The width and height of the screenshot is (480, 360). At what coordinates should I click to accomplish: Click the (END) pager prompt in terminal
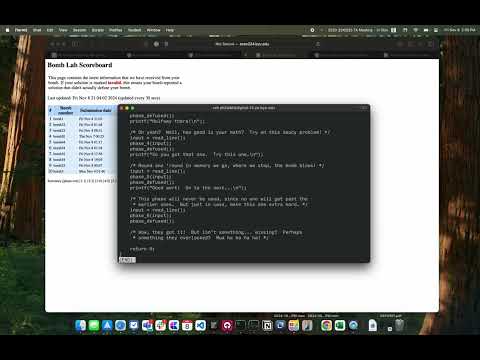[x=127, y=260]
